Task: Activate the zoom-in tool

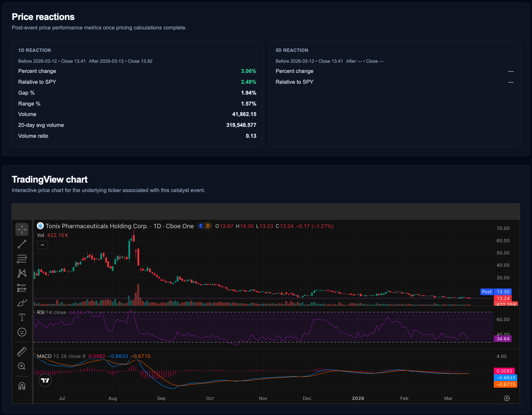Action: tap(22, 366)
